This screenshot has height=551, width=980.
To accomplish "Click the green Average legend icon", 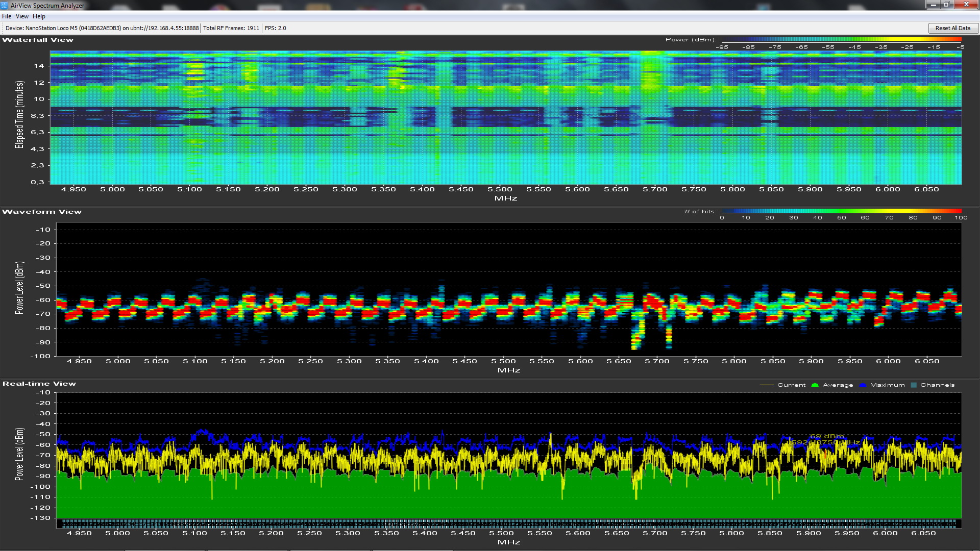I will 815,385.
